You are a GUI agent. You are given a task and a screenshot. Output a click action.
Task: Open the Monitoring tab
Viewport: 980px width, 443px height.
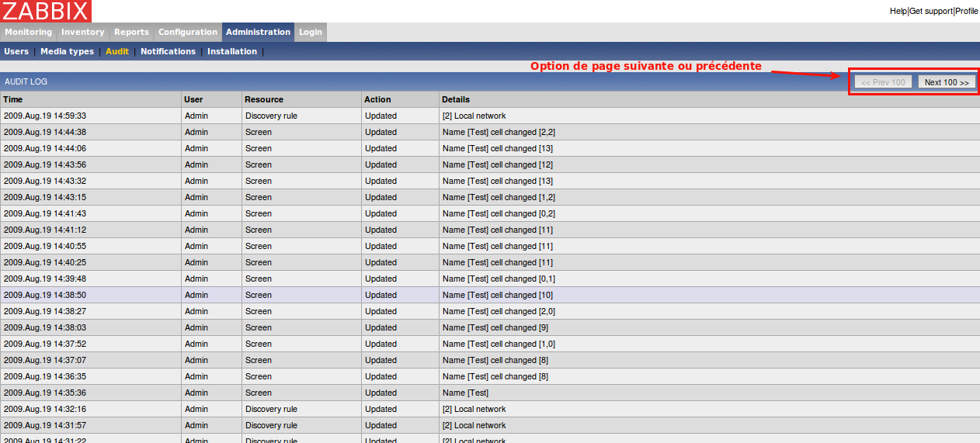29,32
